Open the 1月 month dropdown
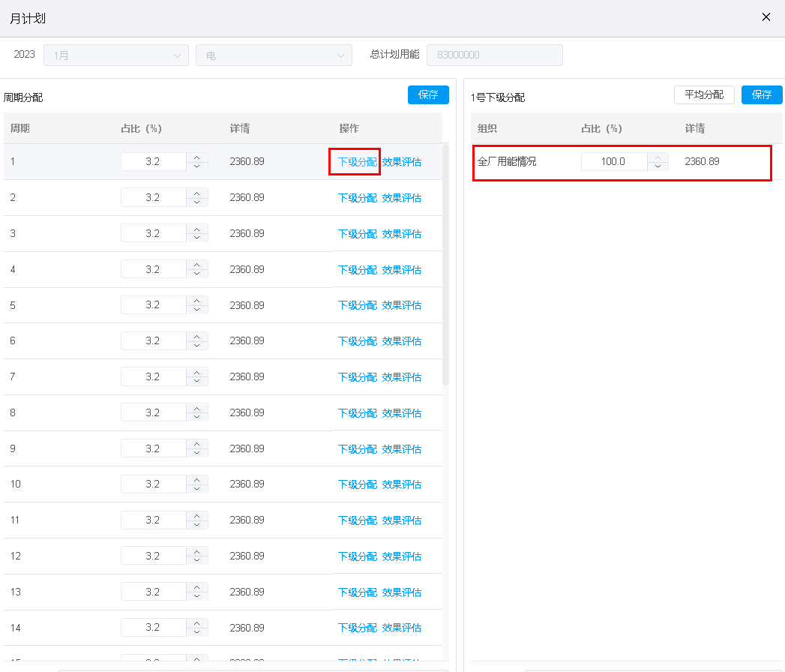The width and height of the screenshot is (785, 672). click(116, 55)
